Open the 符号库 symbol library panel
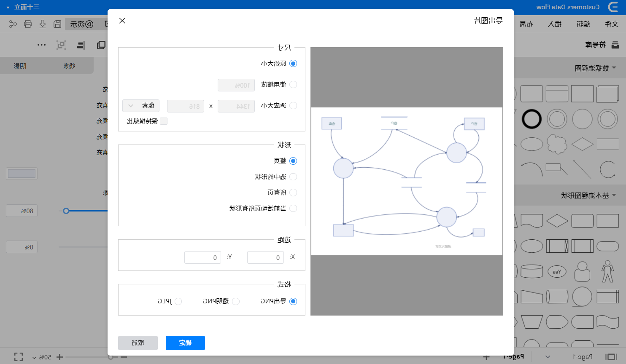Screen dimensions: 626x364 pos(602,45)
